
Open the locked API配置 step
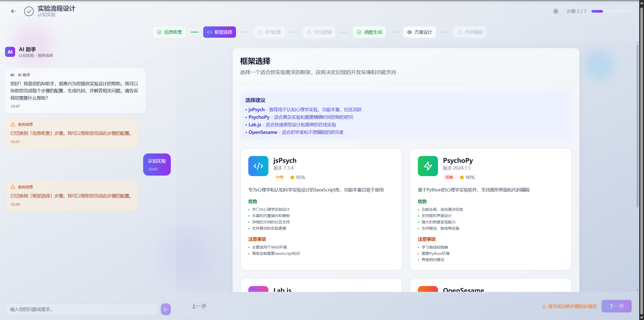(x=269, y=32)
